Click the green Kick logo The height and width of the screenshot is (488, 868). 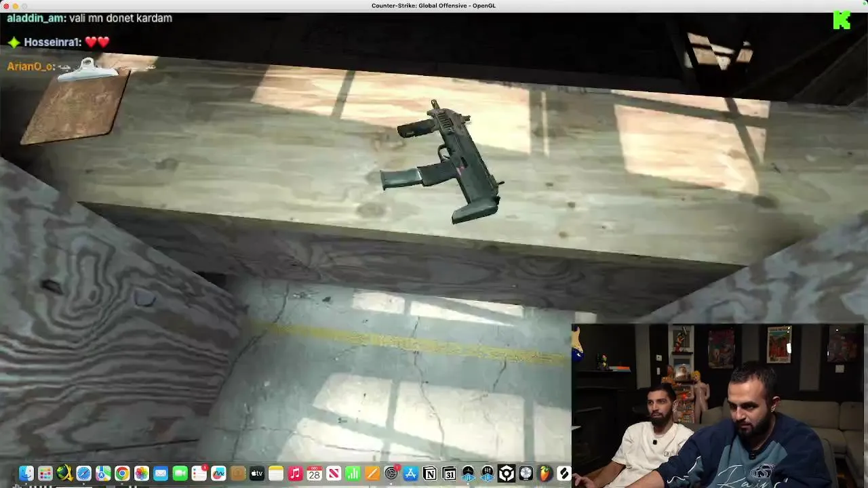pyautogui.click(x=842, y=20)
